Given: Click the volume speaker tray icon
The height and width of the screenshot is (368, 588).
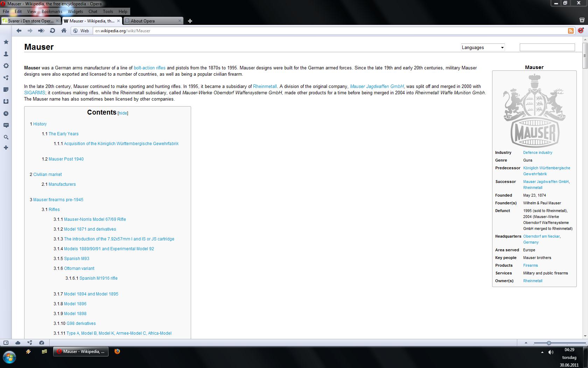Looking at the screenshot, I should tap(551, 352).
